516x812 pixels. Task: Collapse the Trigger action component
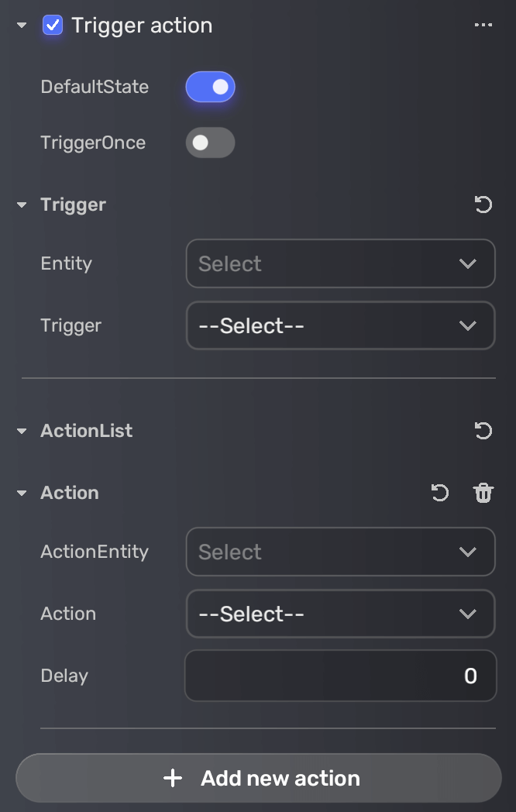(22, 26)
